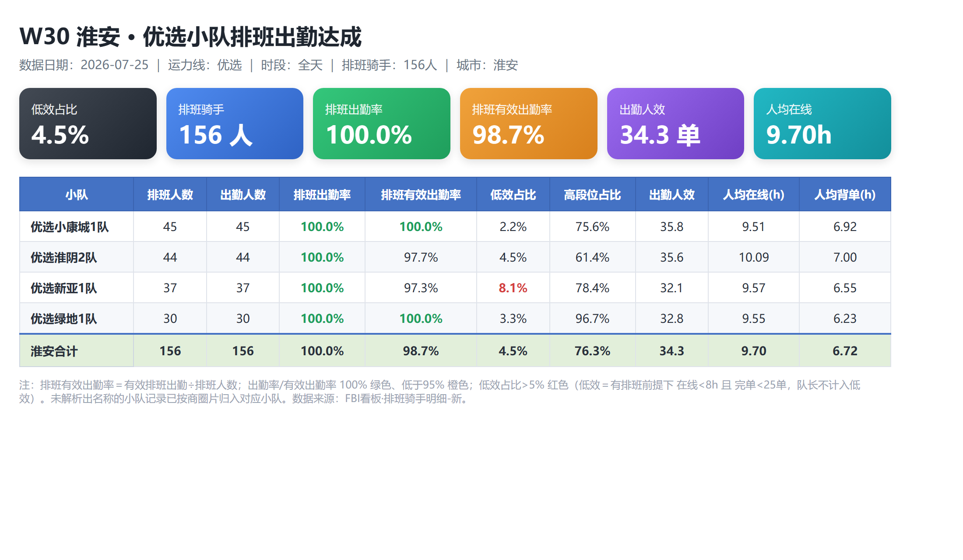Click 优选绿地1队 人均在线 value 9.55

(754, 318)
